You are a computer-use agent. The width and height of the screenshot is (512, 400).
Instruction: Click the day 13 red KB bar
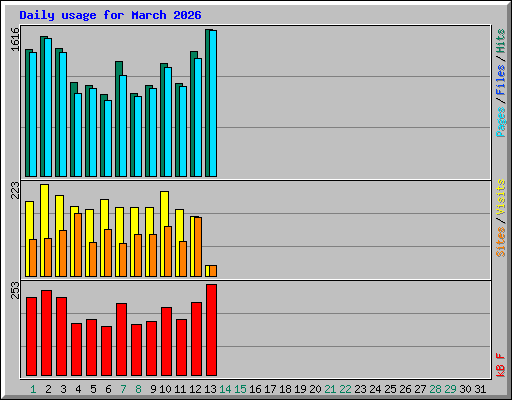(211, 330)
